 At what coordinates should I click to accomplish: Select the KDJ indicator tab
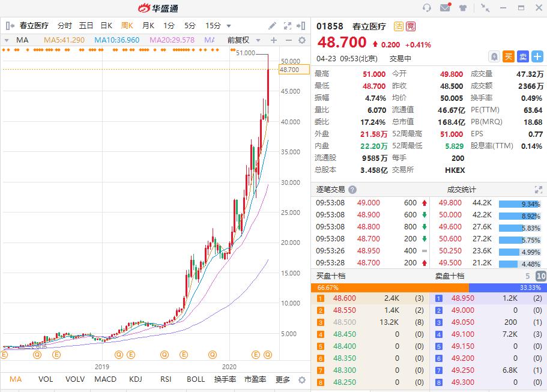pos(136,379)
